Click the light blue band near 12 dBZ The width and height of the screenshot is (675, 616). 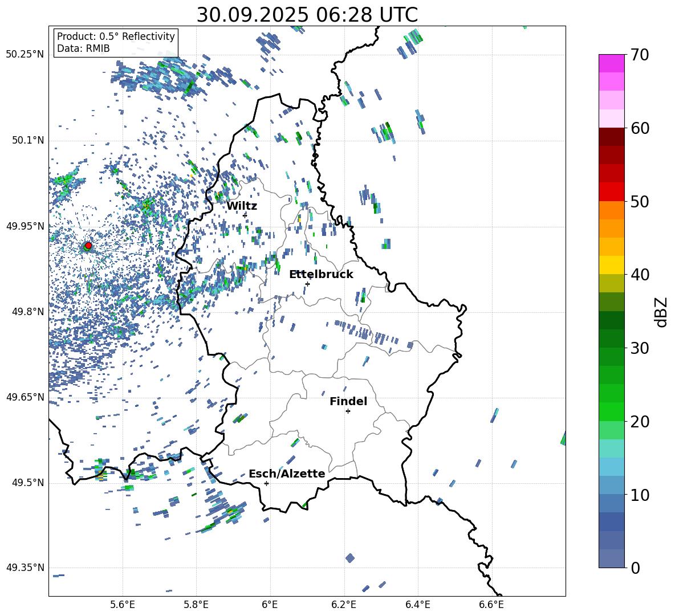click(611, 467)
